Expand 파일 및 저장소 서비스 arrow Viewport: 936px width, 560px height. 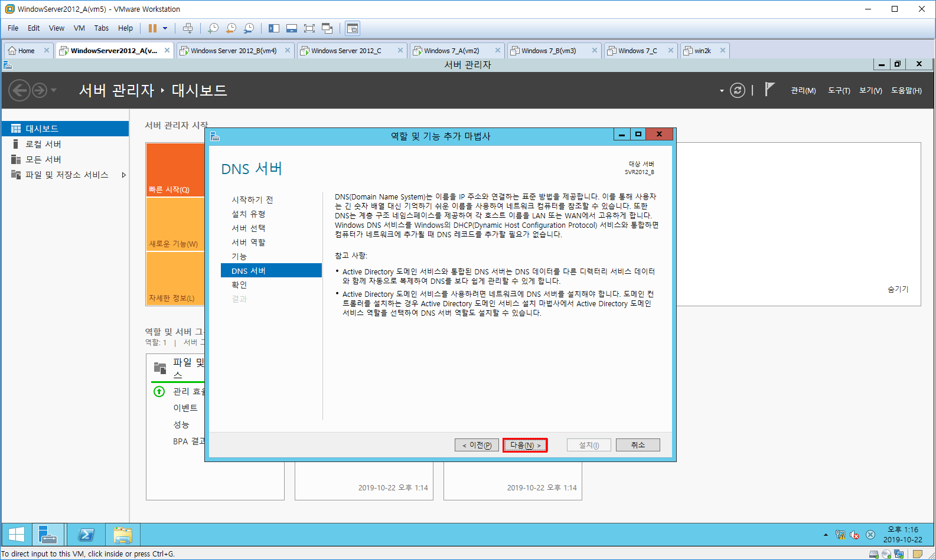pos(123,175)
